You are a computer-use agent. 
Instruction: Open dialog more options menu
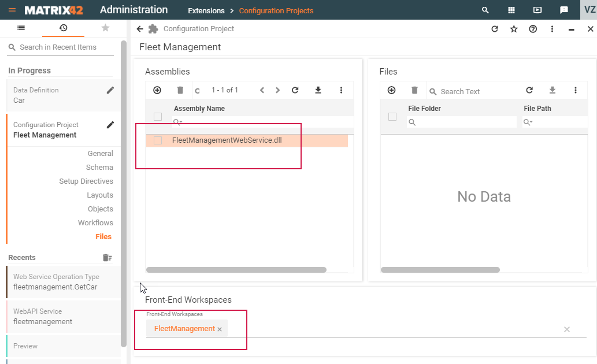(x=552, y=29)
